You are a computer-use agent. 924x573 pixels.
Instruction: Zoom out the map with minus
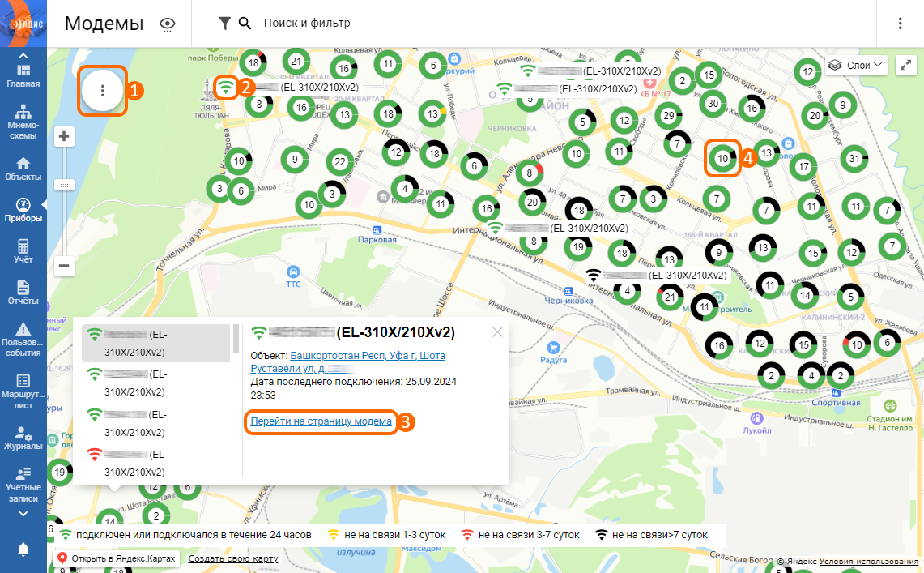[64, 266]
